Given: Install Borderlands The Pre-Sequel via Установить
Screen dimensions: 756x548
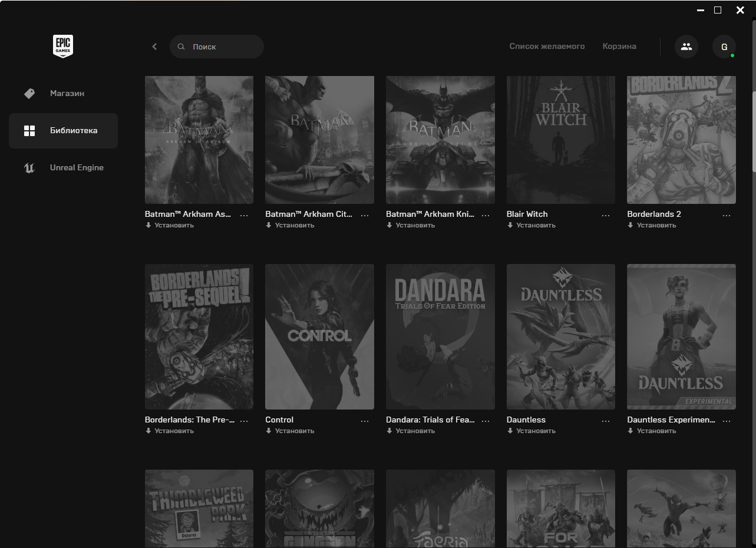Looking at the screenshot, I should pos(170,431).
